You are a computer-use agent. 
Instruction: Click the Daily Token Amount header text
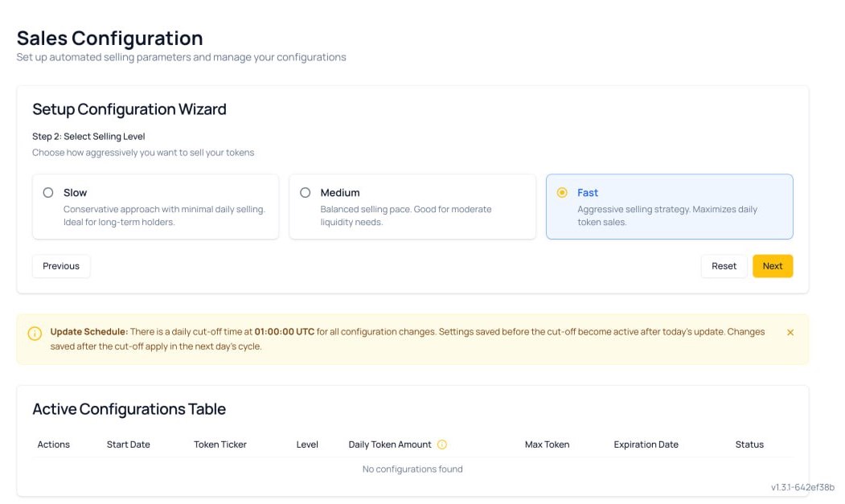(390, 445)
